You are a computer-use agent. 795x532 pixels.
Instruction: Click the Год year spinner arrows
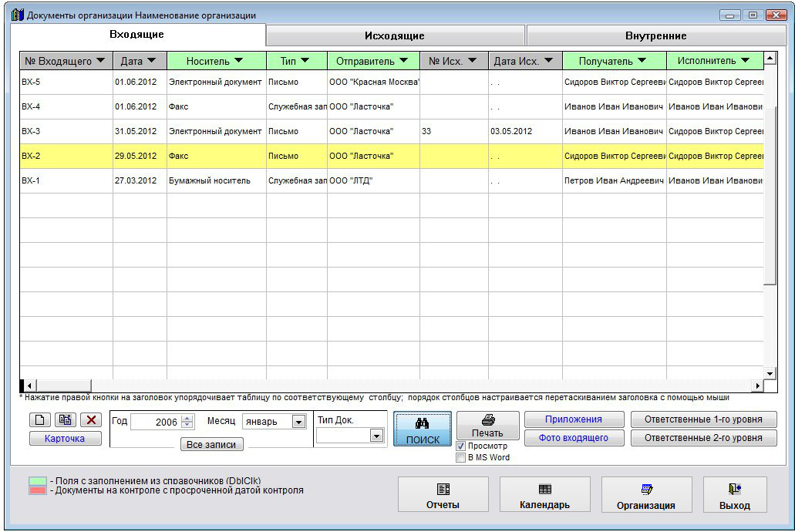(187, 423)
